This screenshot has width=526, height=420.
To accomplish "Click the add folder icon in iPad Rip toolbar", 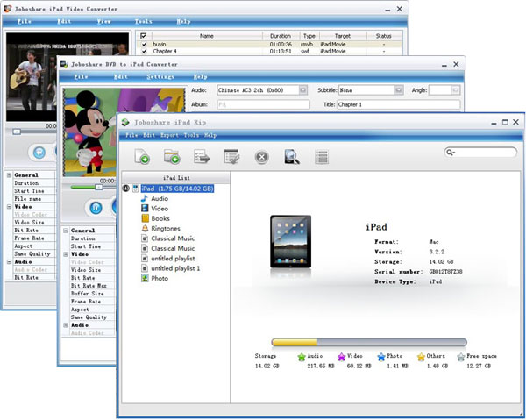I will tap(172, 157).
